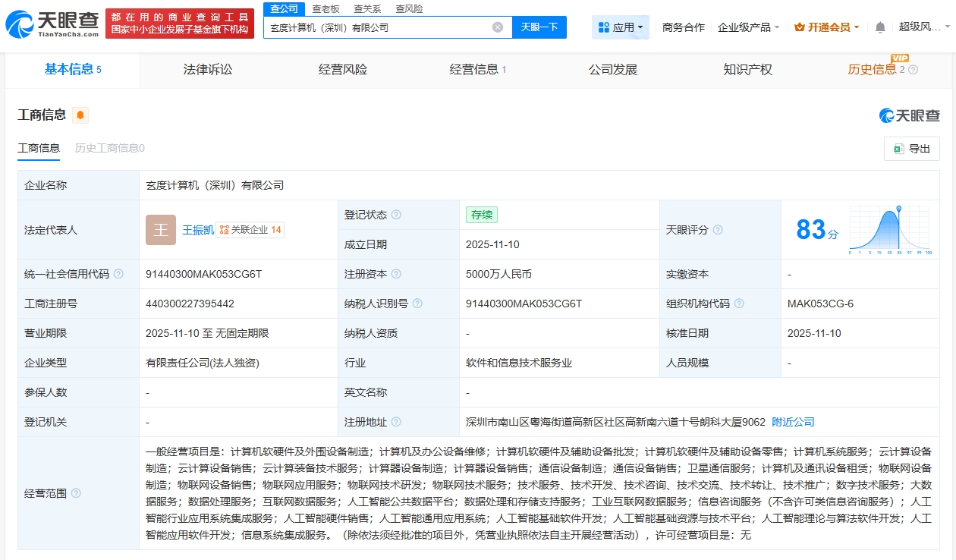
Task: Click the 存续 status badge
Action: (x=482, y=216)
